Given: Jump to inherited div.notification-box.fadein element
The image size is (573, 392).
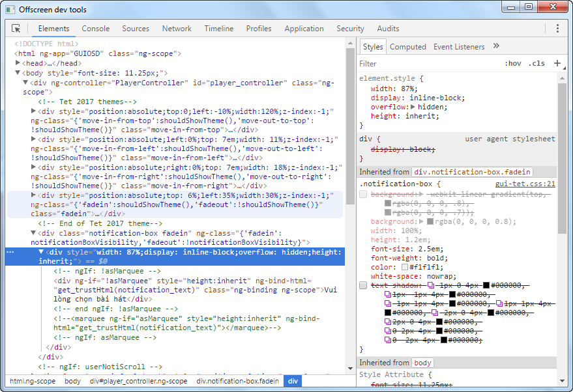Looking at the screenshot, I should (472, 172).
